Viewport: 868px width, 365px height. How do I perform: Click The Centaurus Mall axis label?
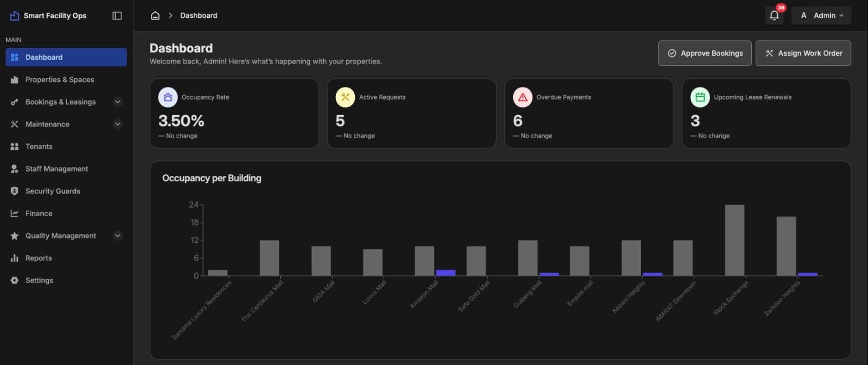pyautogui.click(x=262, y=301)
